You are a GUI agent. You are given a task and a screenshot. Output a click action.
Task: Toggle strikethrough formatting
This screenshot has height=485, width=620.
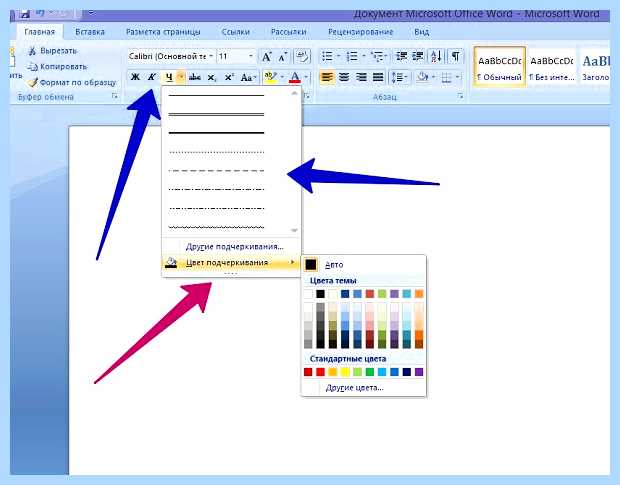[x=194, y=77]
